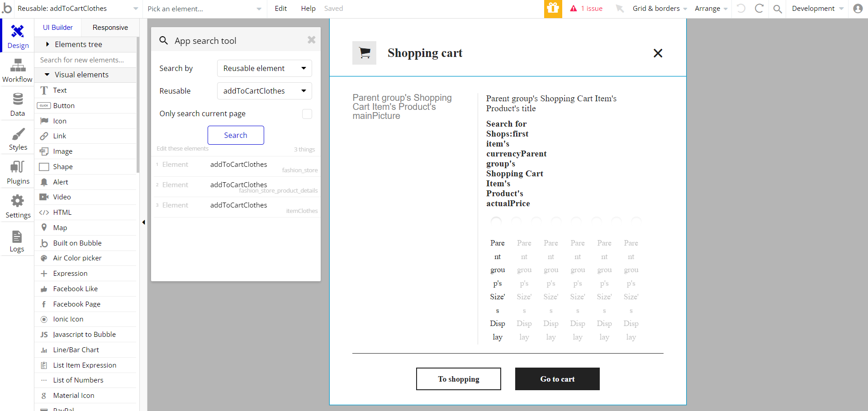The width and height of the screenshot is (868, 411).
Task: Expand the Elements tree
Action: (47, 44)
